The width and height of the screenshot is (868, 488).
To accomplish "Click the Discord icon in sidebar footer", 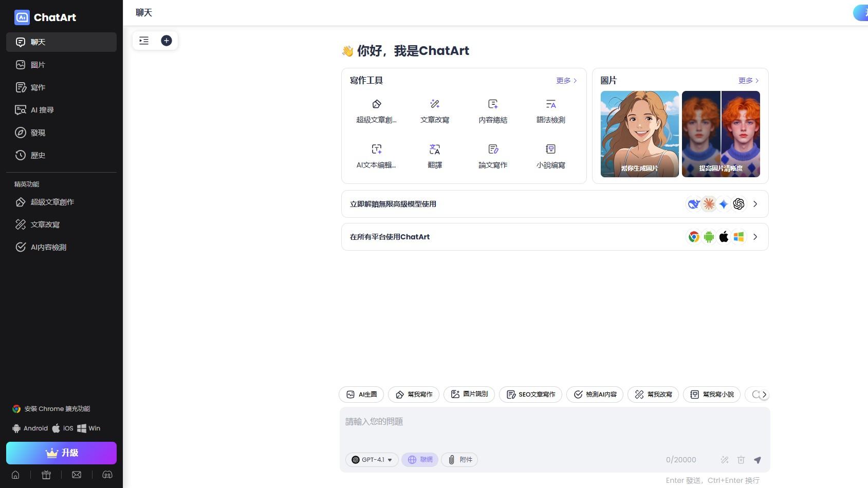I will click(107, 475).
